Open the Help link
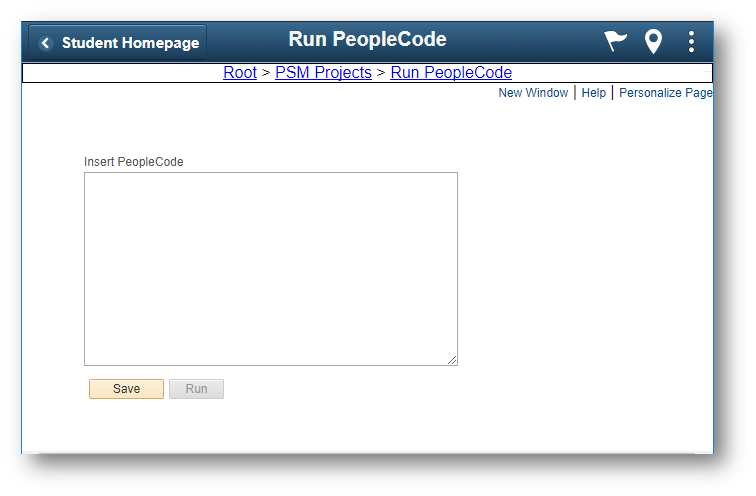 click(x=594, y=93)
